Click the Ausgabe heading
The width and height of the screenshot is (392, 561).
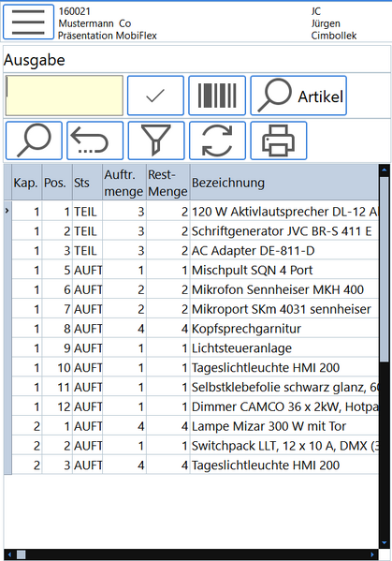pos(35,60)
